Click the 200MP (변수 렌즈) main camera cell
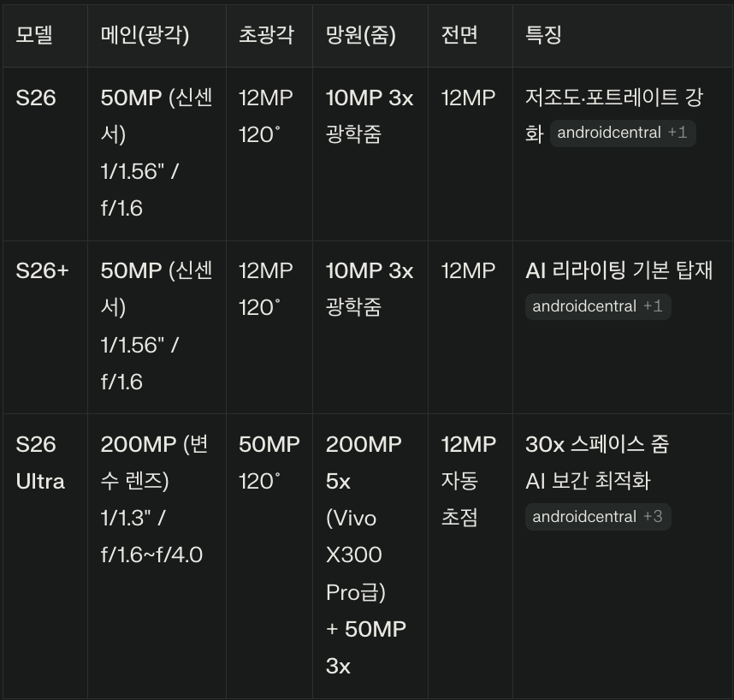This screenshot has height=700, width=734. coord(154,463)
